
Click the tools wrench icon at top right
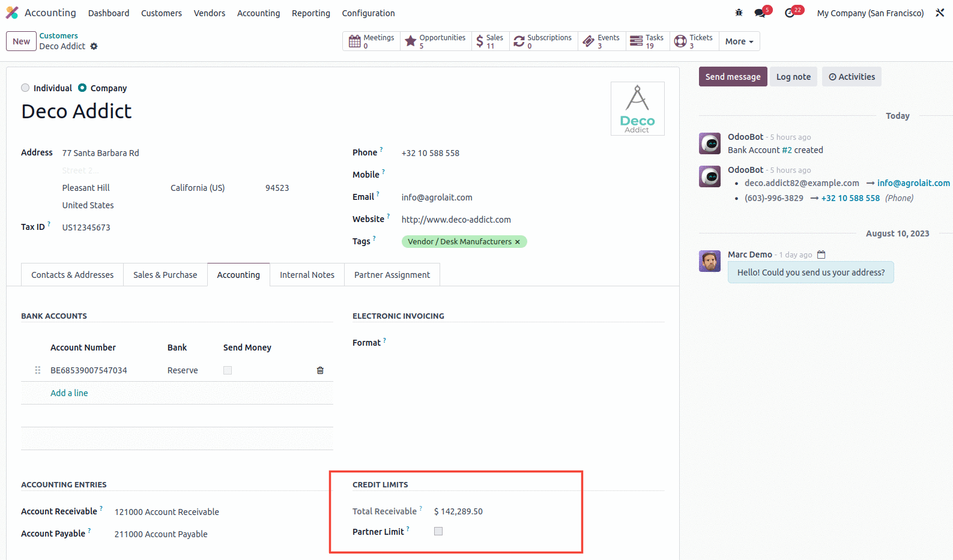tap(940, 13)
